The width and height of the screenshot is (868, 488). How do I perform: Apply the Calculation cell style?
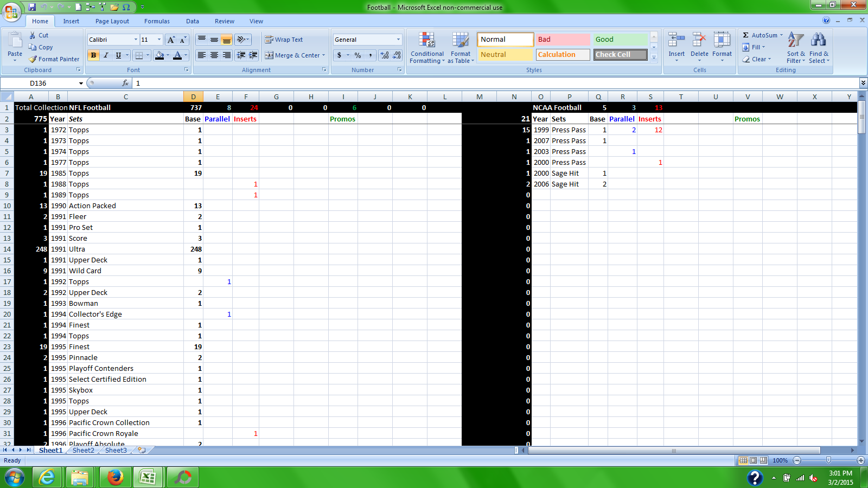click(563, 55)
